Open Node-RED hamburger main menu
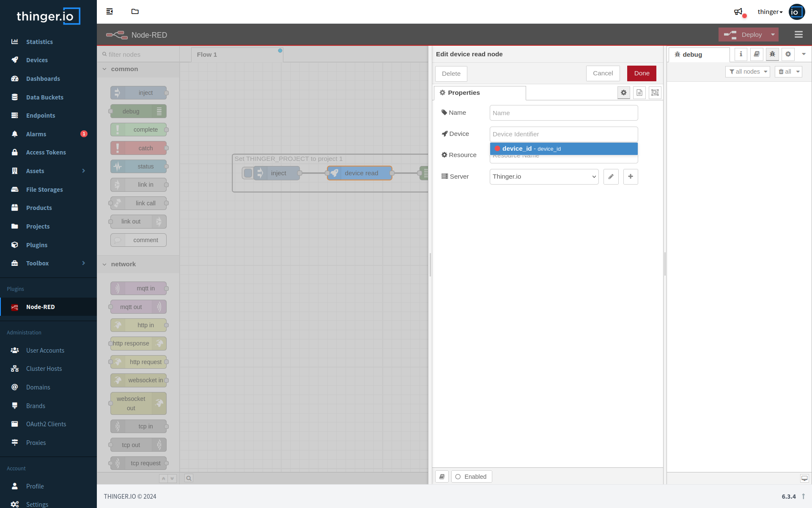The image size is (812, 508). (798, 35)
